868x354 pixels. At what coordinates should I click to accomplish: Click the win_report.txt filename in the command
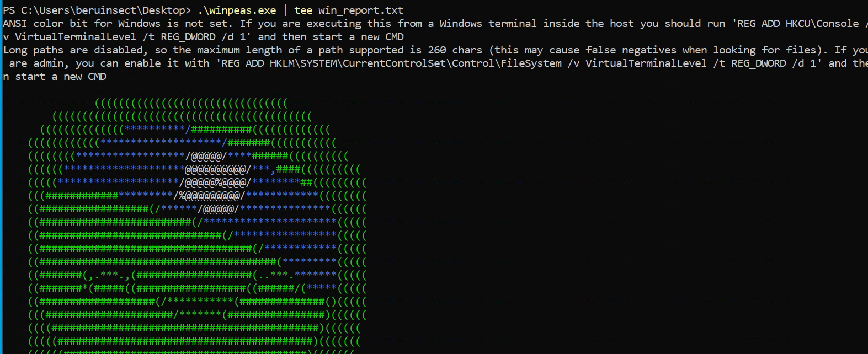click(360, 10)
